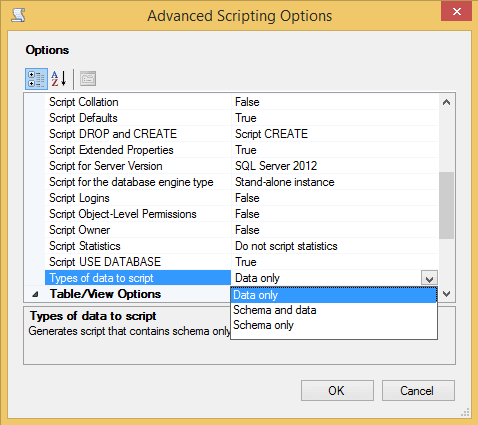Screen dimensions: 478x425
Task: Open the Property Pages icon
Action: click(88, 79)
